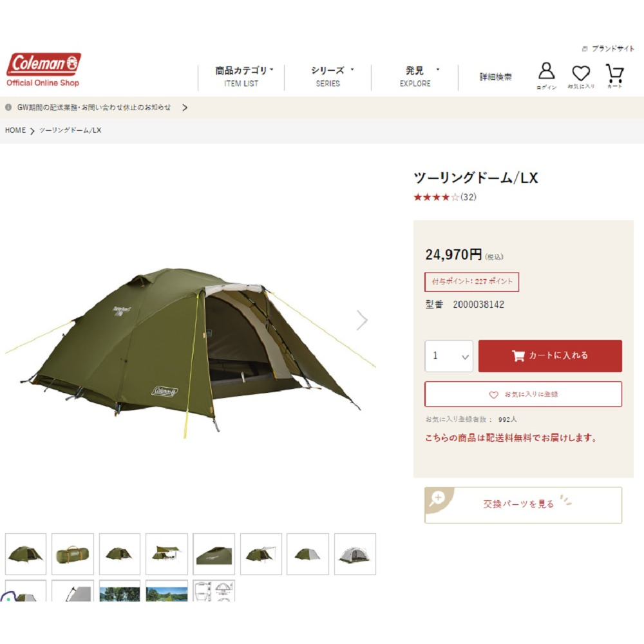Click the next image arrow beside tent
Screen dimensions: 644x644
coord(361,320)
